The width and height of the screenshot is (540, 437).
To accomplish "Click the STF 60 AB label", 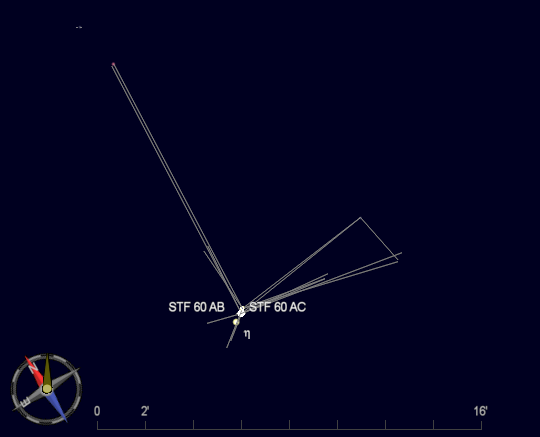I will (x=197, y=307).
